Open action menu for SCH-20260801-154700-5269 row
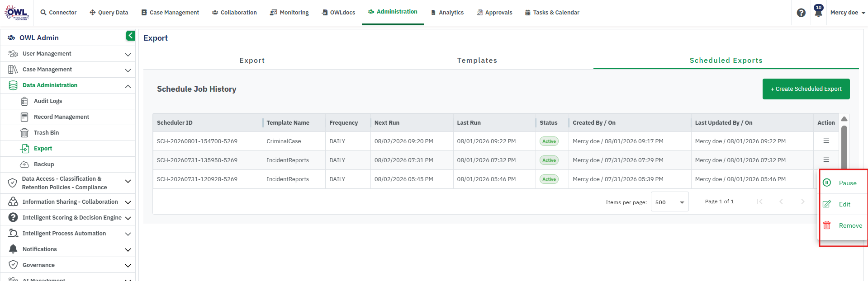Viewport: 868px width, 281px height. (x=826, y=141)
